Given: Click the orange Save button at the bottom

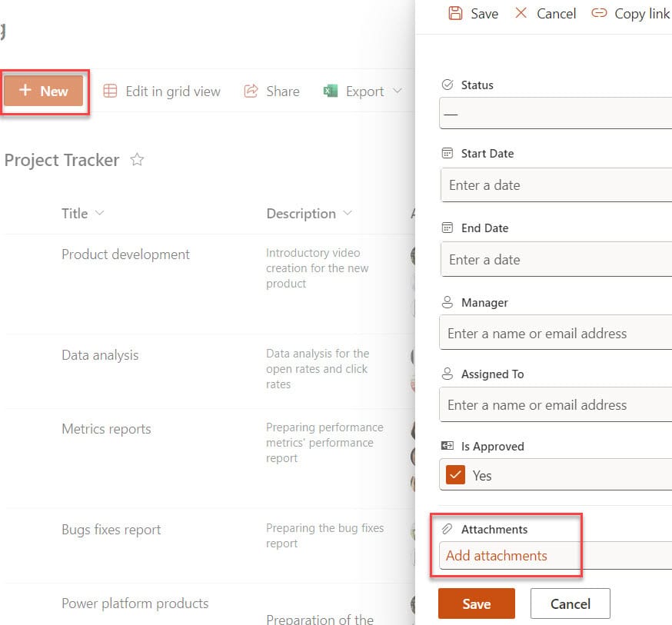Looking at the screenshot, I should (477, 603).
